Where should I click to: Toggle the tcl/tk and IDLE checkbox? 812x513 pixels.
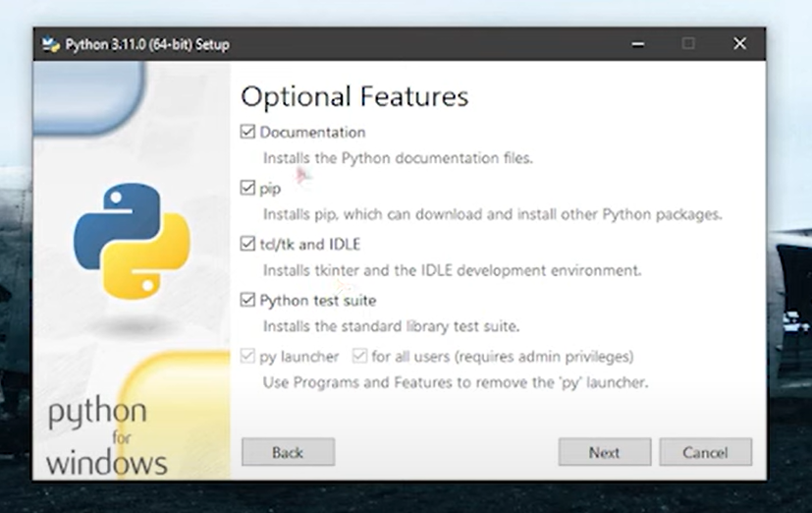(247, 244)
